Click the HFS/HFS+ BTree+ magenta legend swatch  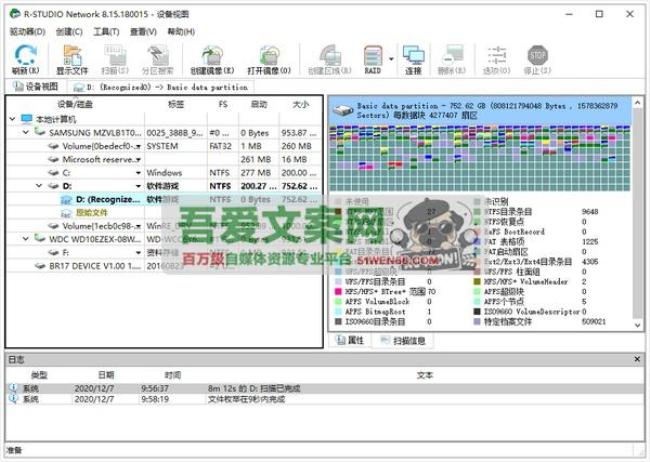[338, 292]
